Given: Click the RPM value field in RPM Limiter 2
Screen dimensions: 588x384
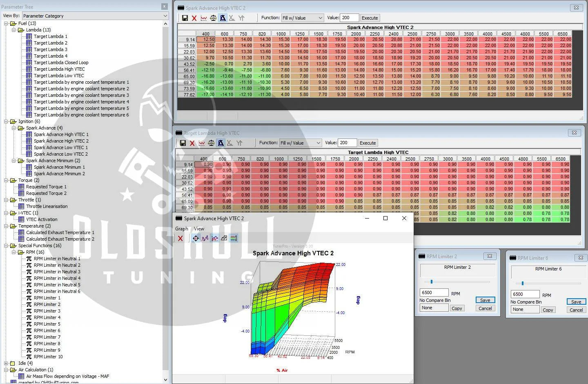Looking at the screenshot, I should click(x=434, y=293).
